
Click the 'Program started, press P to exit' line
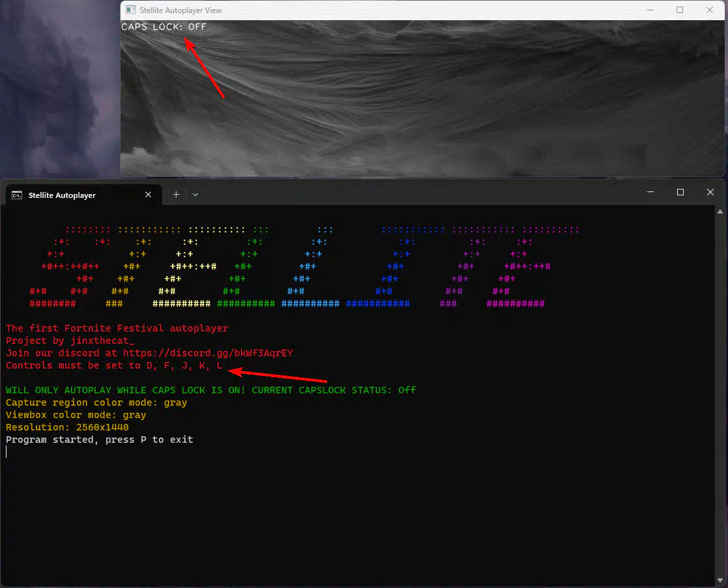click(100, 440)
